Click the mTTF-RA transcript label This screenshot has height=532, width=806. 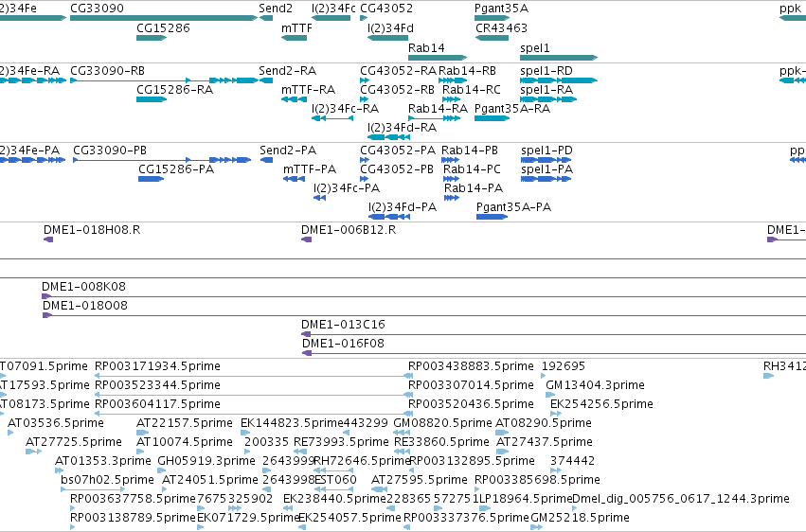309,90
